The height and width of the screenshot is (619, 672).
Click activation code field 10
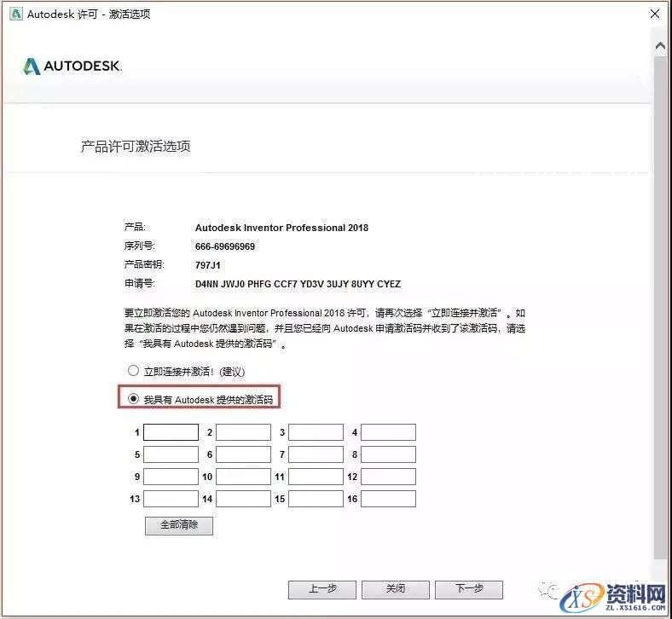(243, 477)
